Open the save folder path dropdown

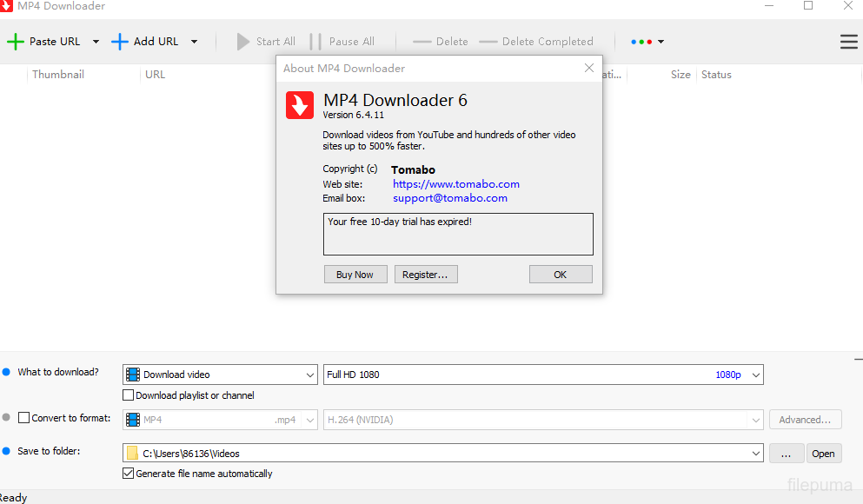coord(756,454)
